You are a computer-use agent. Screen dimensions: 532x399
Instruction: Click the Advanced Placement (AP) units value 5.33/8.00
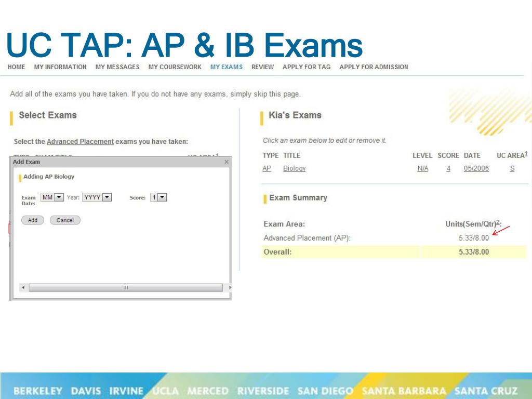tap(474, 238)
